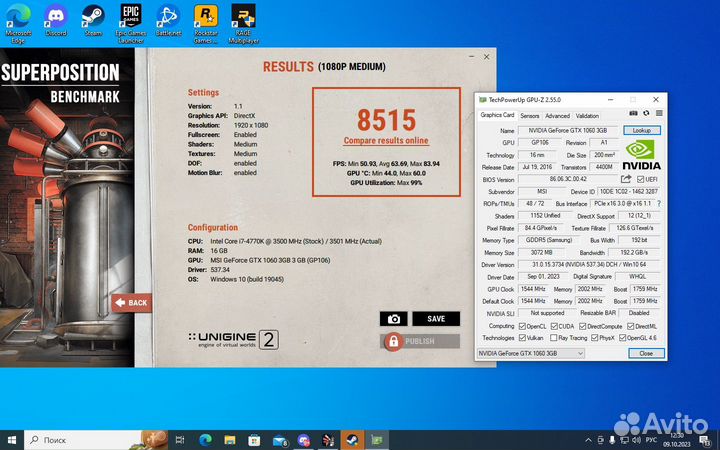Toggle the UEFI checkbox
The width and height of the screenshot is (720, 450).
641,179
